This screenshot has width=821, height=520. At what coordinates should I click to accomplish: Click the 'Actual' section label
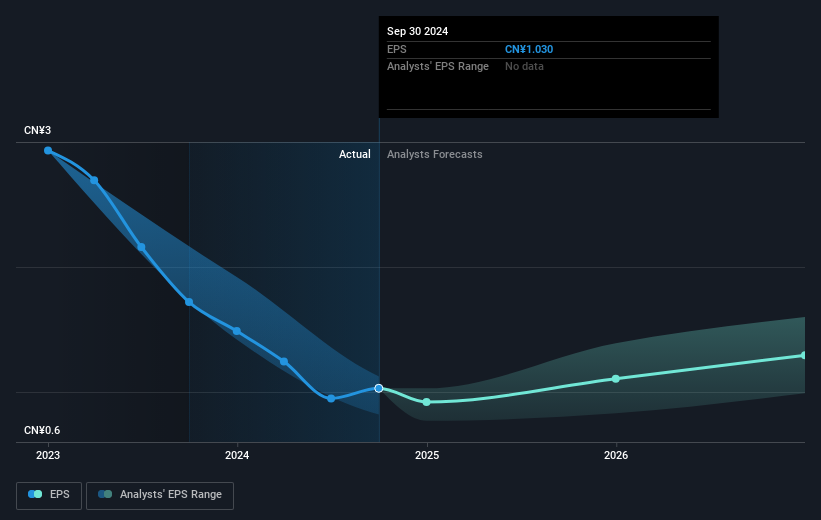tap(354, 154)
